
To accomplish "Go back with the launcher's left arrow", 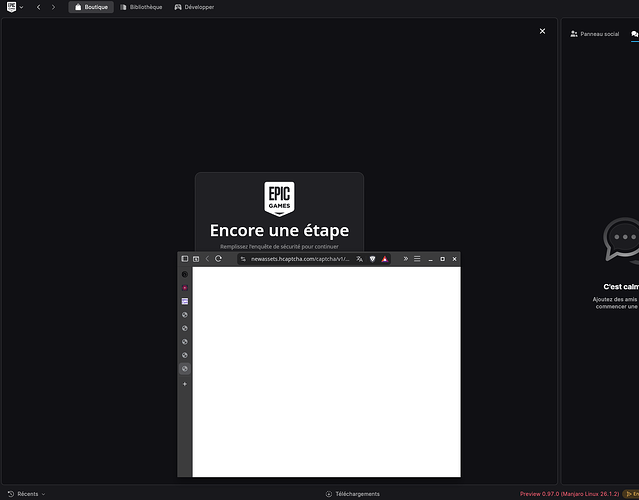I will tap(39, 7).
